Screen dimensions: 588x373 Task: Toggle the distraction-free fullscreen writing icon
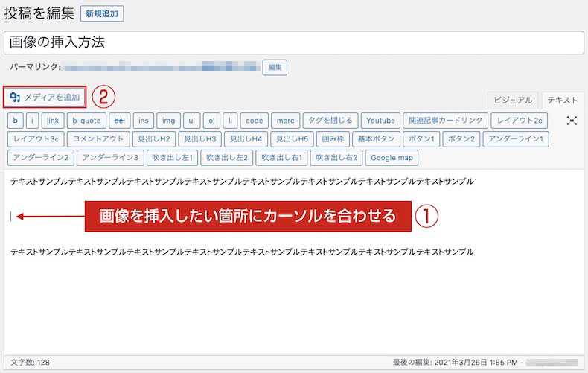[572, 121]
